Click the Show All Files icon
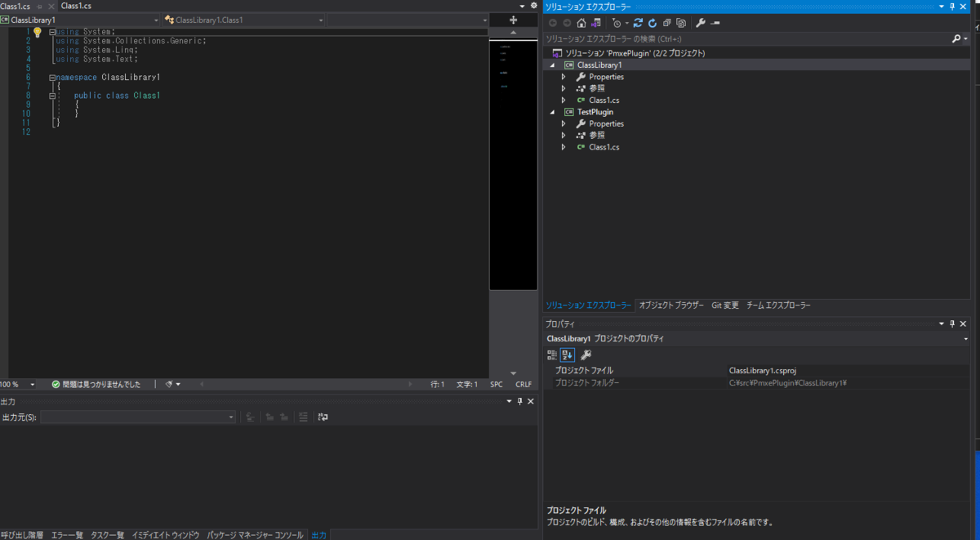 680,23
